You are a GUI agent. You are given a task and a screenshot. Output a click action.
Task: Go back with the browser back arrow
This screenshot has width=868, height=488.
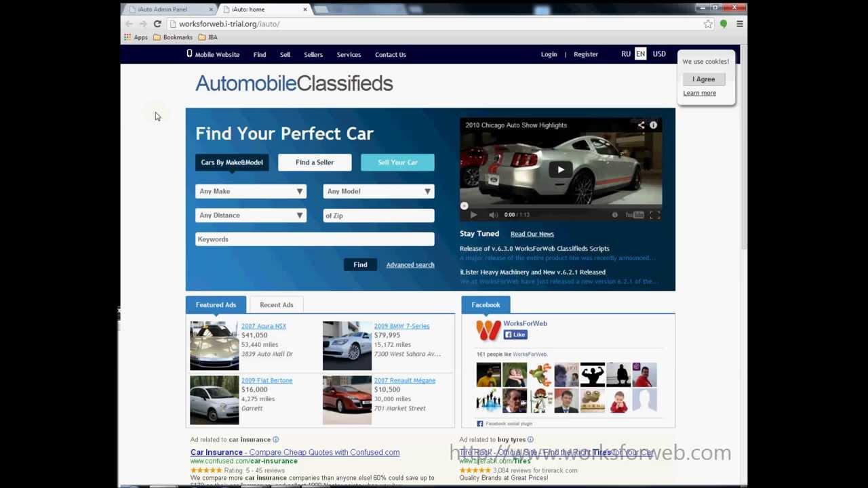(129, 24)
